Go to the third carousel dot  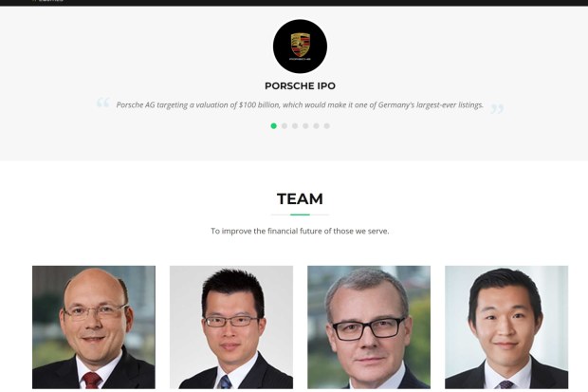(295, 126)
